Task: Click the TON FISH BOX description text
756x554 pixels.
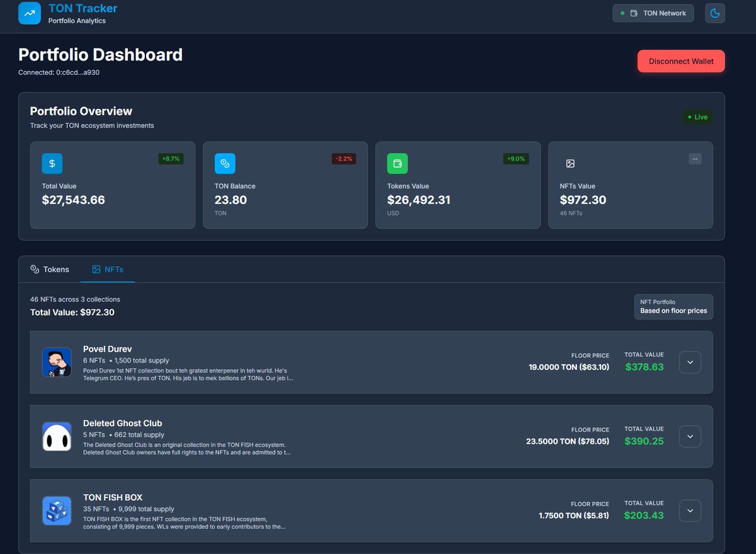Action: (x=184, y=523)
